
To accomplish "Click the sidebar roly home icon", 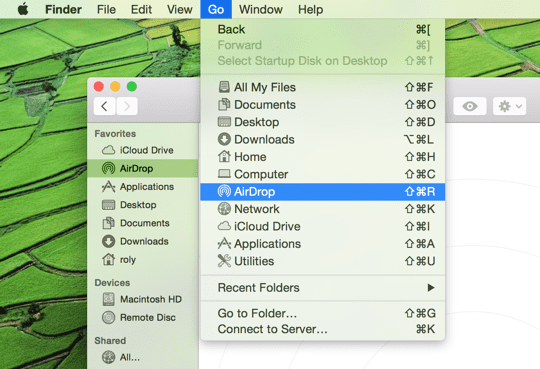I will pyautogui.click(x=108, y=259).
